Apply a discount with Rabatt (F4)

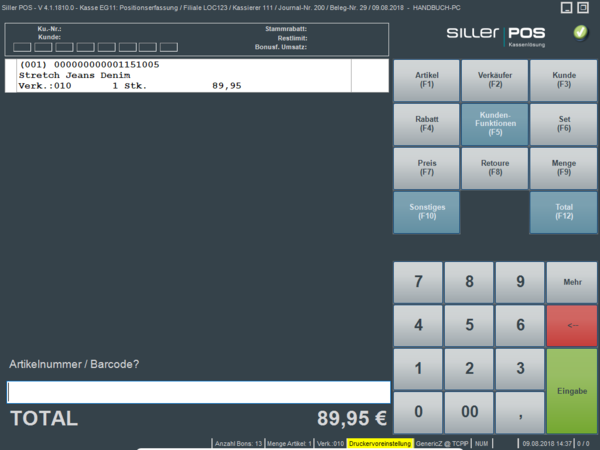[x=427, y=123]
